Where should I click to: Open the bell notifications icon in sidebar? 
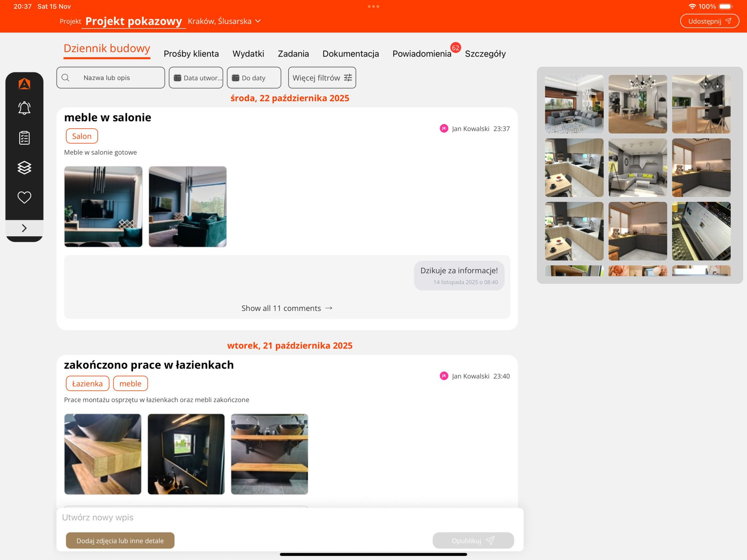pyautogui.click(x=24, y=108)
